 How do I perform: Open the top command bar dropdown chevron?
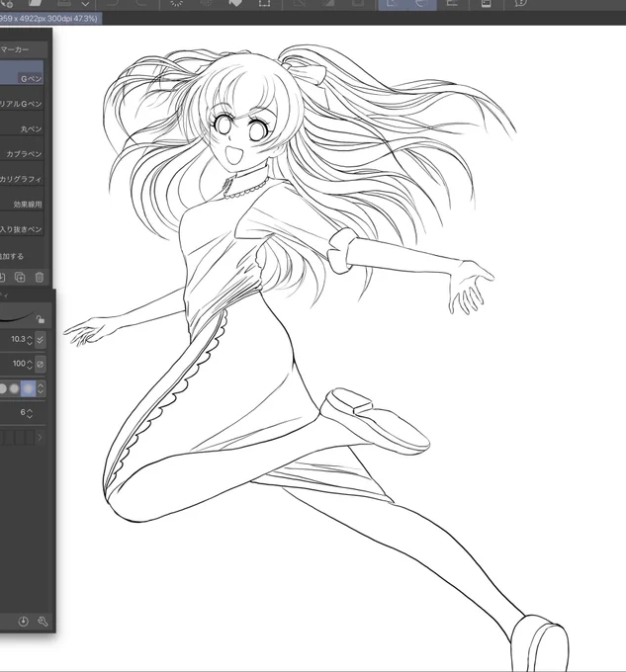85,4
